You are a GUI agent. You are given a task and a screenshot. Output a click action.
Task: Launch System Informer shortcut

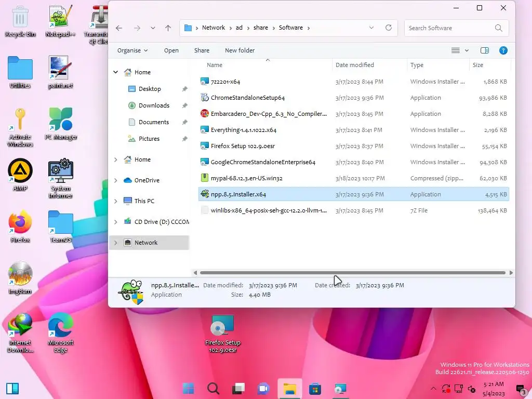(60, 179)
